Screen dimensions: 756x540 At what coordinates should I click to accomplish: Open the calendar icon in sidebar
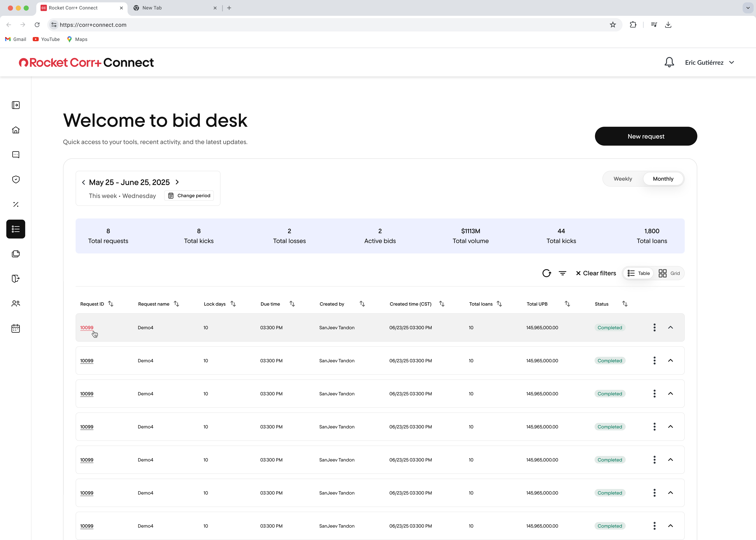point(16,329)
